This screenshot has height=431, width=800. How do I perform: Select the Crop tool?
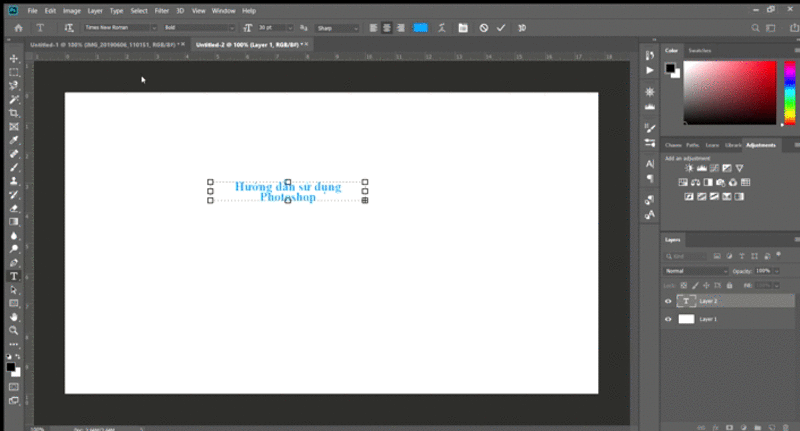click(x=14, y=113)
